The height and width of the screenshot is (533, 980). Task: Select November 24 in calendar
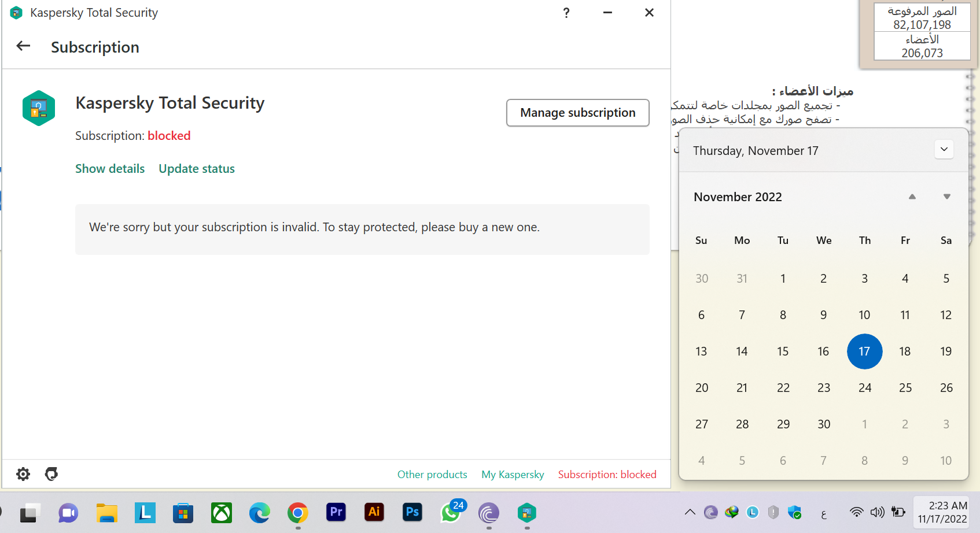[864, 388]
